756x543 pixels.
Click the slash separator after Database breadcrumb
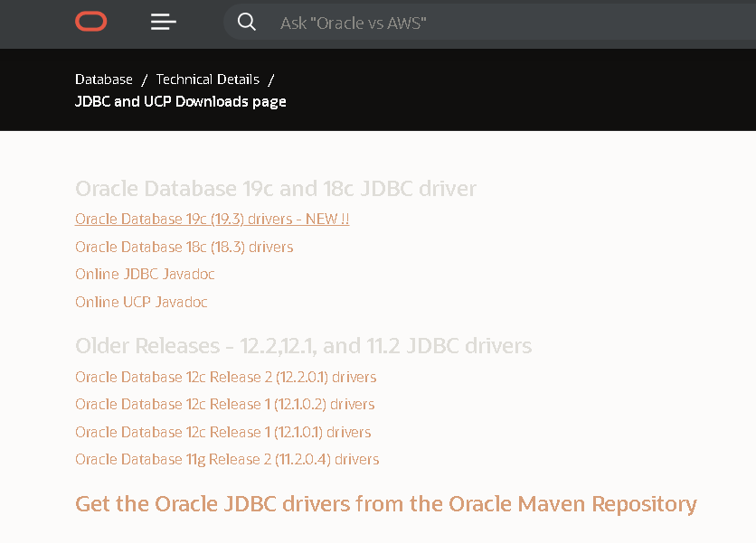pos(145,80)
